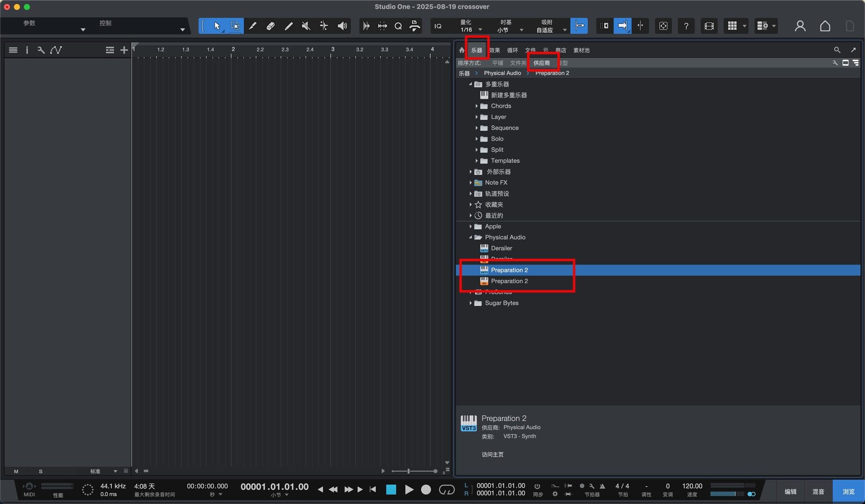Viewport: 865px width, 504px height.
Task: Expand the Apple vendor folder
Action: pos(471,227)
